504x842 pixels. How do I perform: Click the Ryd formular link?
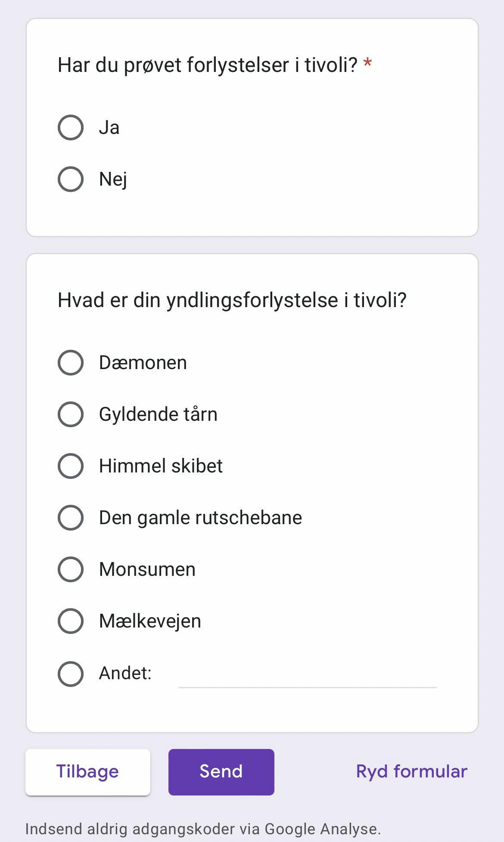pyautogui.click(x=411, y=772)
